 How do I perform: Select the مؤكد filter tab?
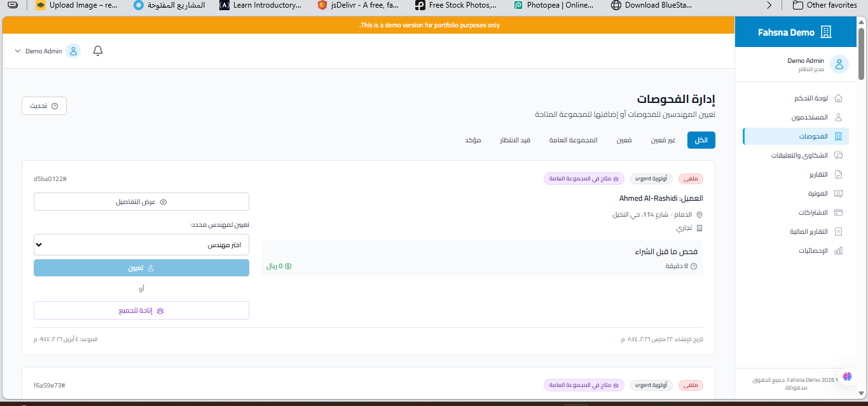pos(473,140)
